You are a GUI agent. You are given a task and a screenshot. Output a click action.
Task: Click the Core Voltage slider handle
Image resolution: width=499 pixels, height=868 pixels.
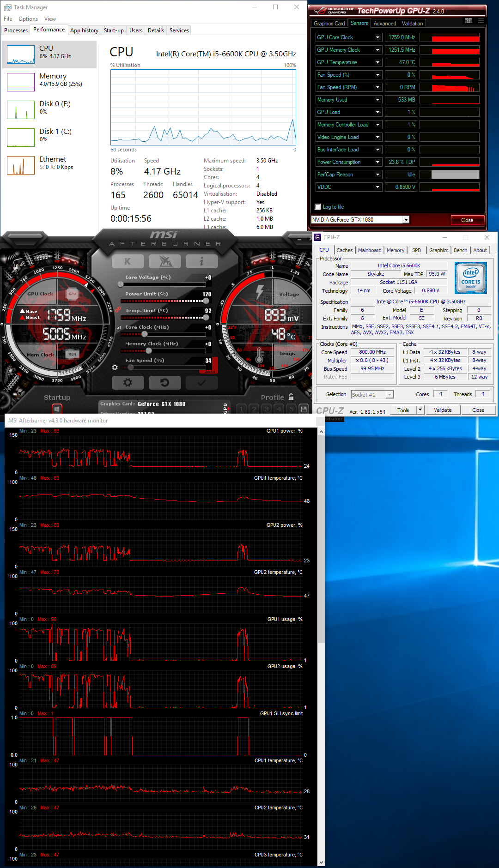(121, 284)
